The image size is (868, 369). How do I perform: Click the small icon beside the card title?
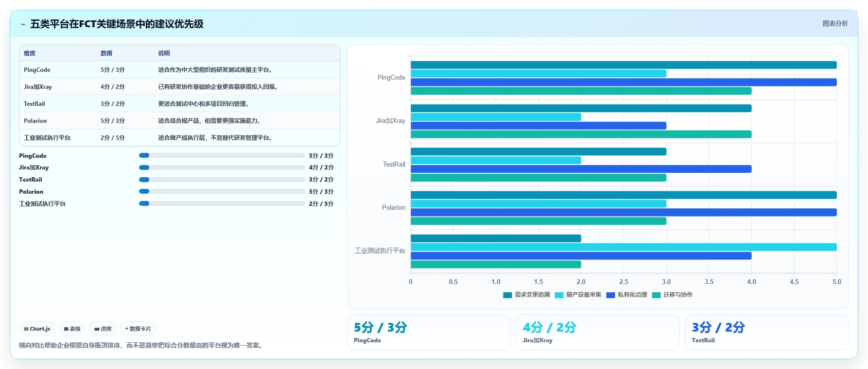pyautogui.click(x=23, y=24)
